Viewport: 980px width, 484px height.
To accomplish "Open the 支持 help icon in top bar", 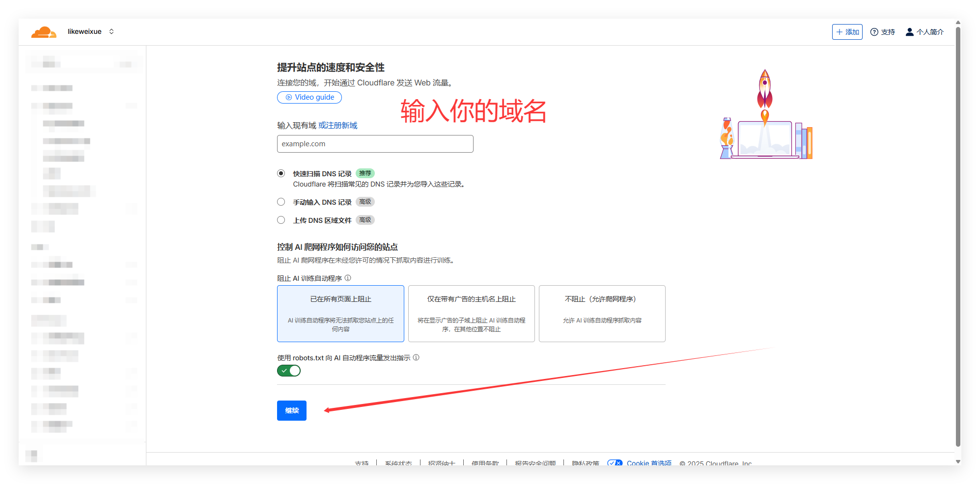I will click(875, 31).
